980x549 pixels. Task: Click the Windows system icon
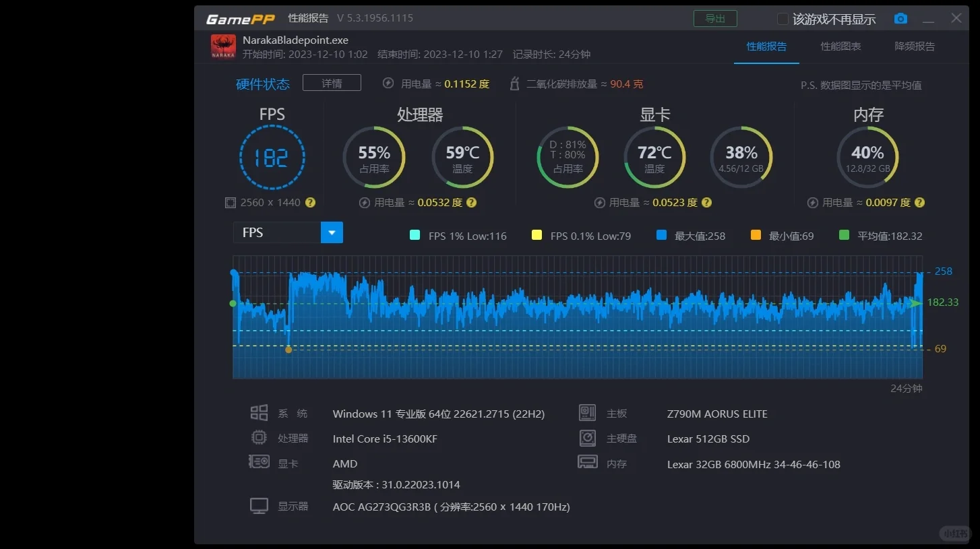click(259, 413)
